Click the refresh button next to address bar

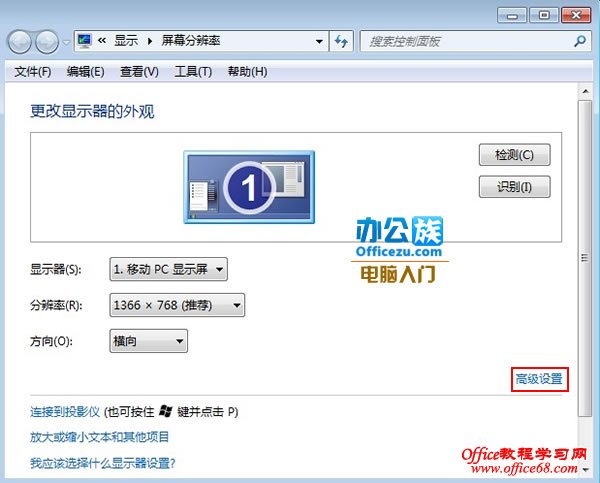(x=341, y=41)
